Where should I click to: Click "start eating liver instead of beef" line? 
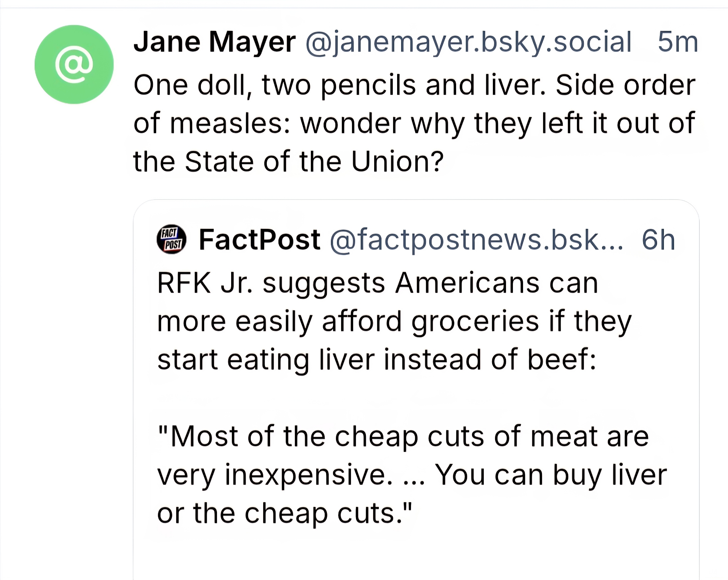click(x=377, y=359)
